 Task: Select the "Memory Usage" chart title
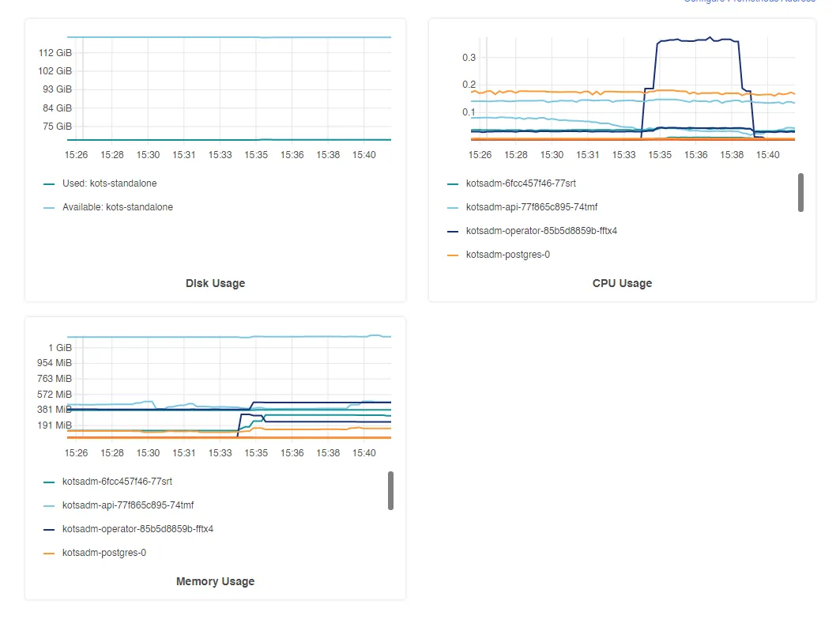216,581
